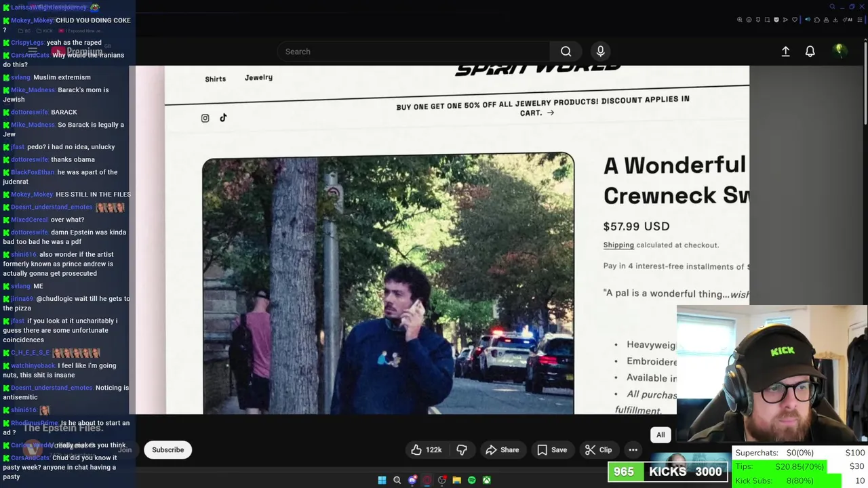
Task: Click chat username watchinyoback
Action: click(x=33, y=366)
